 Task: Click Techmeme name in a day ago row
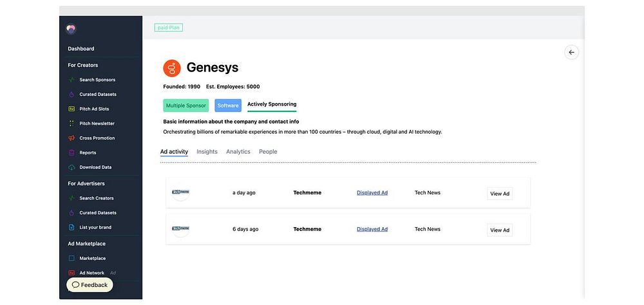click(x=307, y=192)
